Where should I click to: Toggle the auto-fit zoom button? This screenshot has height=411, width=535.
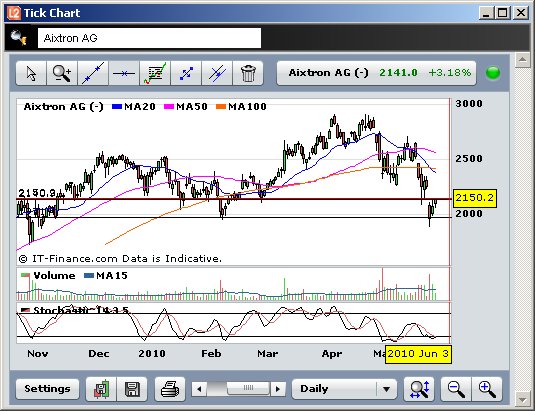click(x=419, y=389)
